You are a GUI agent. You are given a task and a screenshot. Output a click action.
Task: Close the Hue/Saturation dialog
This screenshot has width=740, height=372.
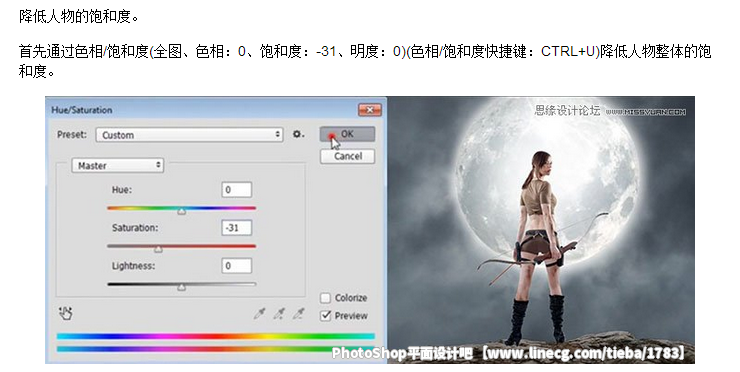(x=370, y=110)
